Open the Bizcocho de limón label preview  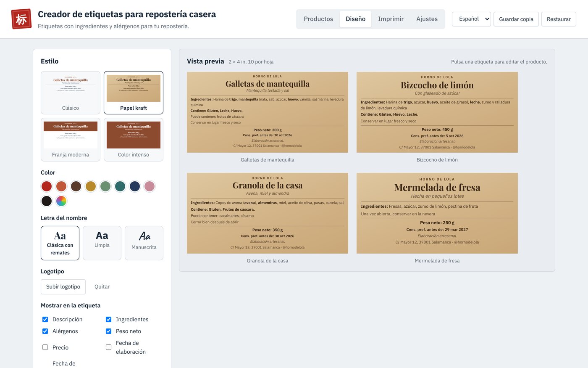point(437,112)
